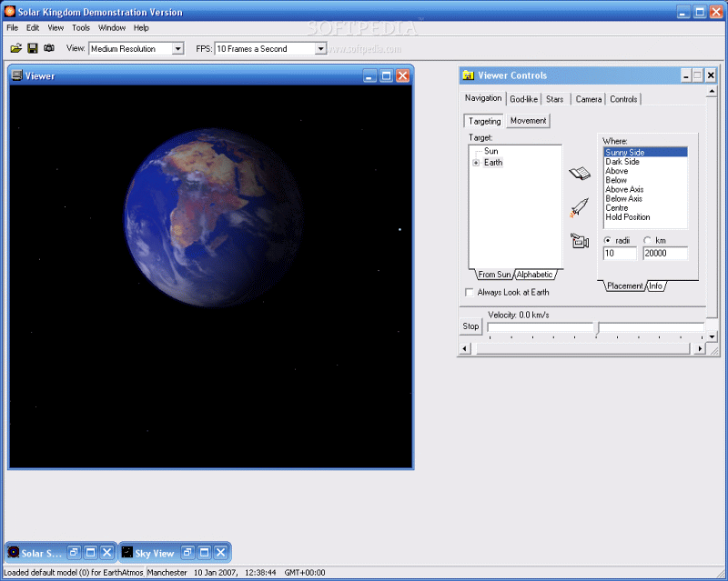Restore the Sky View minimized window
This screenshot has width=728, height=581.
187,552
